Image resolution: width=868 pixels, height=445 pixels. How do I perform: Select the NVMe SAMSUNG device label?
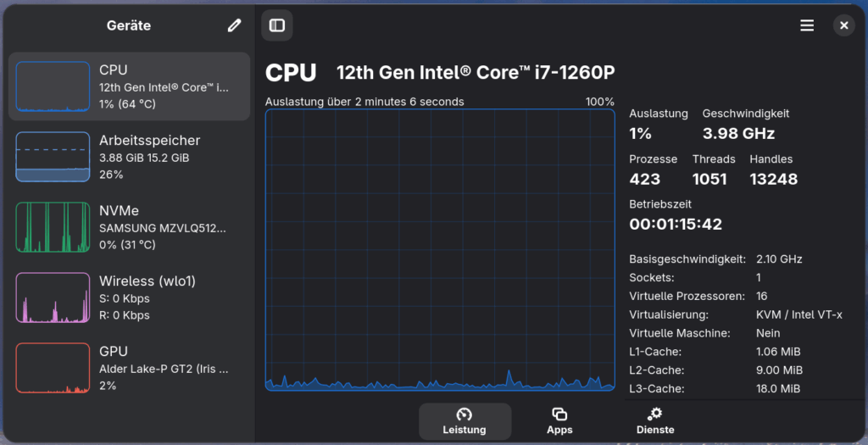point(162,227)
